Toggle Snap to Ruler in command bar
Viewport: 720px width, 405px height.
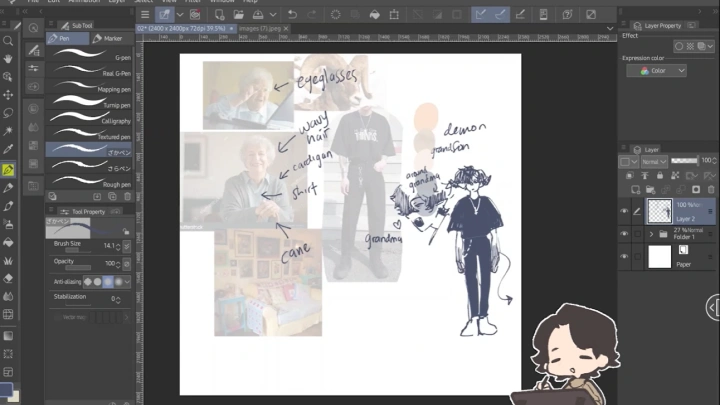[x=480, y=15]
